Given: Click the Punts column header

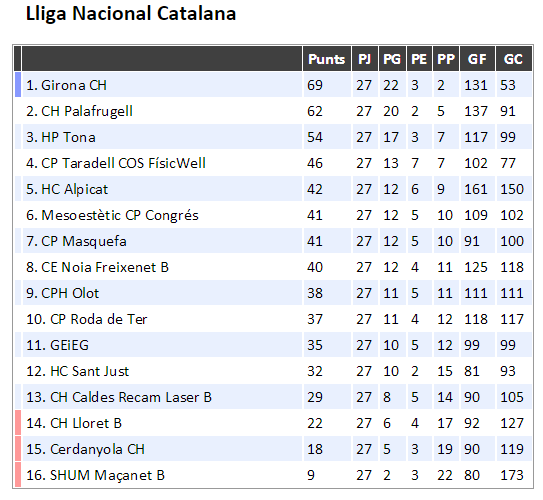Looking at the screenshot, I should pos(327,59).
